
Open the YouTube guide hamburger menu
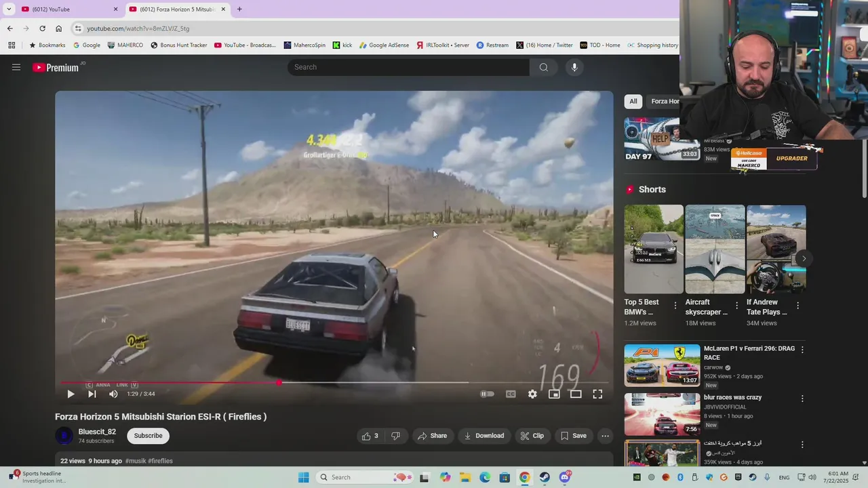pos(16,67)
